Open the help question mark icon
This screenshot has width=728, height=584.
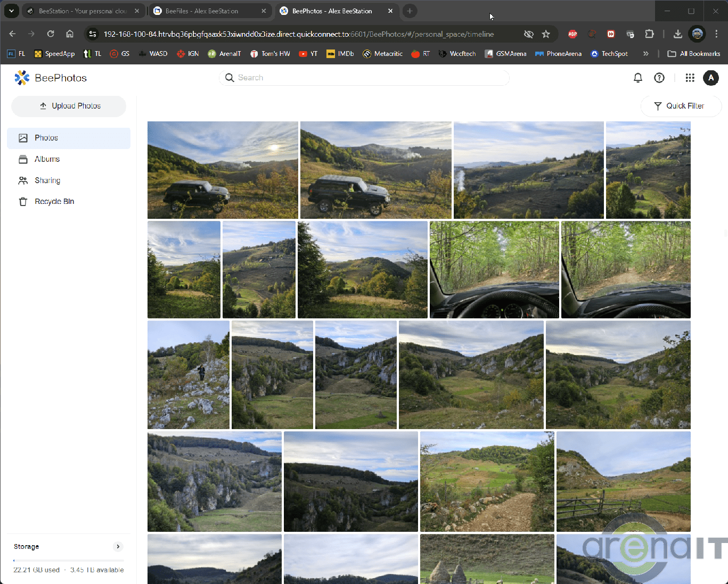coord(659,78)
